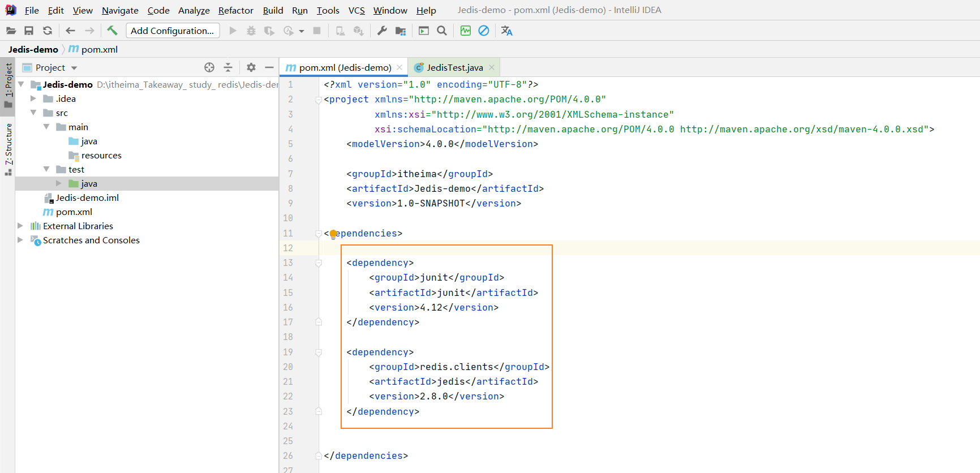Open the Project view dropdown
980x473 pixels.
tap(74, 68)
